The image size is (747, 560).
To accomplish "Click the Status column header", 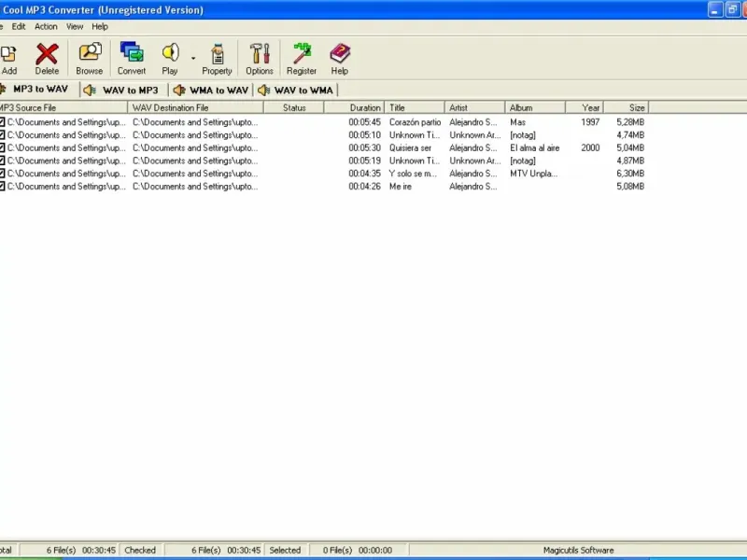I will click(294, 107).
